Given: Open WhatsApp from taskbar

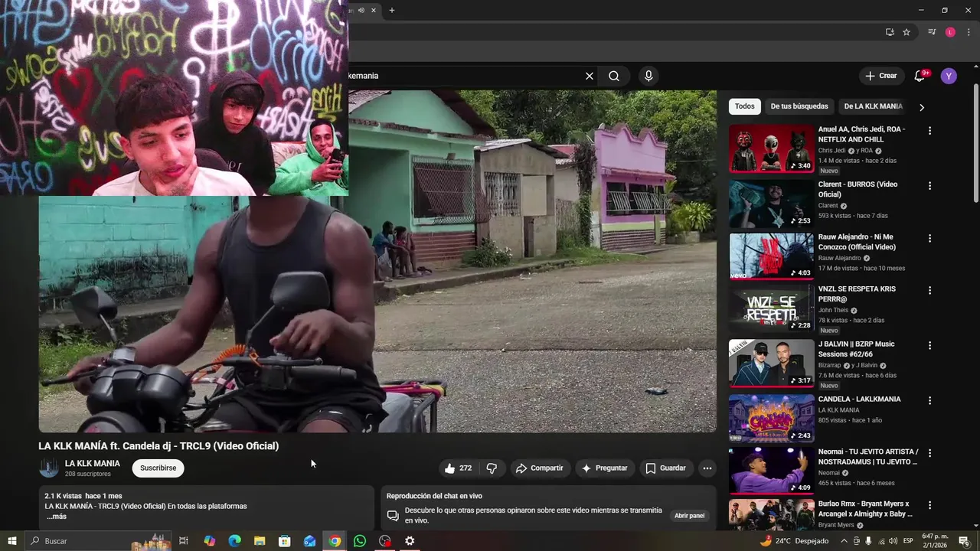Looking at the screenshot, I should 360,541.
